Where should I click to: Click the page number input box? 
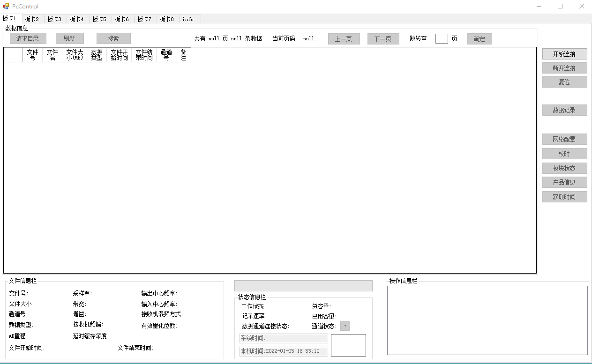coord(442,39)
